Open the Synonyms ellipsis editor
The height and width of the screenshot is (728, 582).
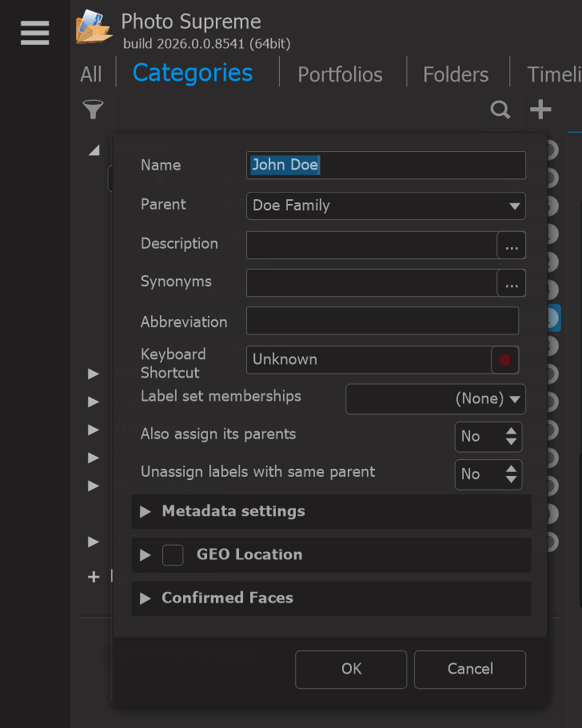coord(512,283)
